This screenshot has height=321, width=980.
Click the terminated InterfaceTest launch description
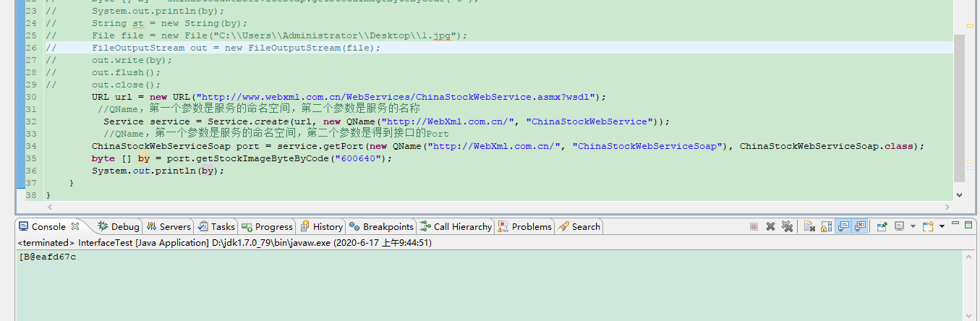point(224,243)
